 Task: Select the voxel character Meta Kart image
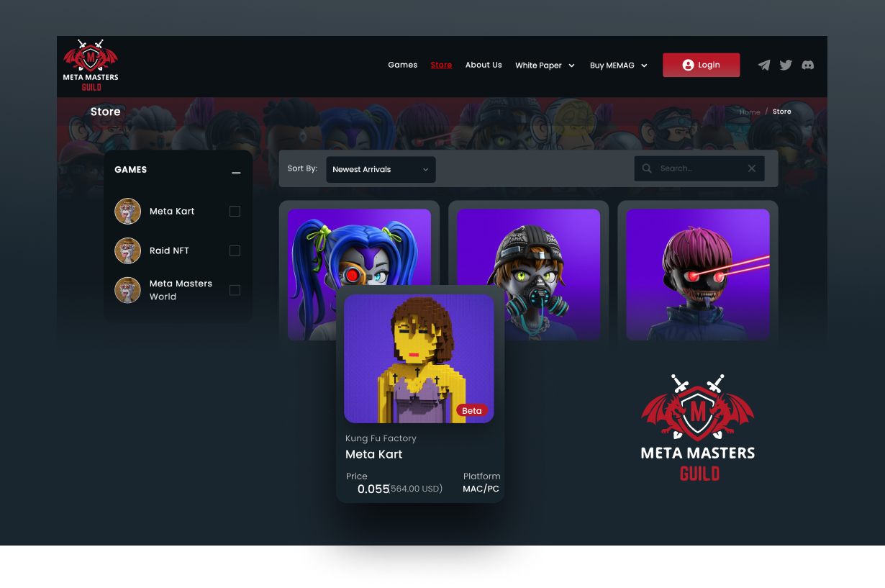point(419,358)
